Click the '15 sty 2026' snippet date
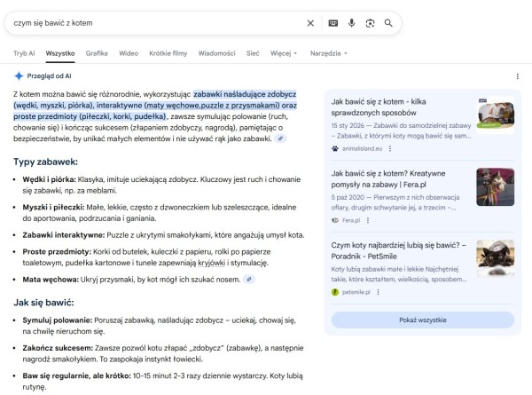The image size is (532, 395). tap(348, 126)
